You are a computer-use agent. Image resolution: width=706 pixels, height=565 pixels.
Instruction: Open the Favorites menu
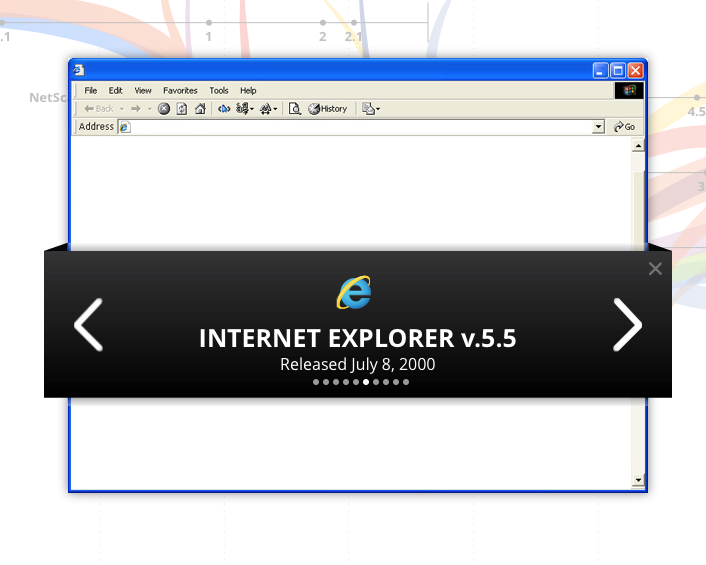180,90
